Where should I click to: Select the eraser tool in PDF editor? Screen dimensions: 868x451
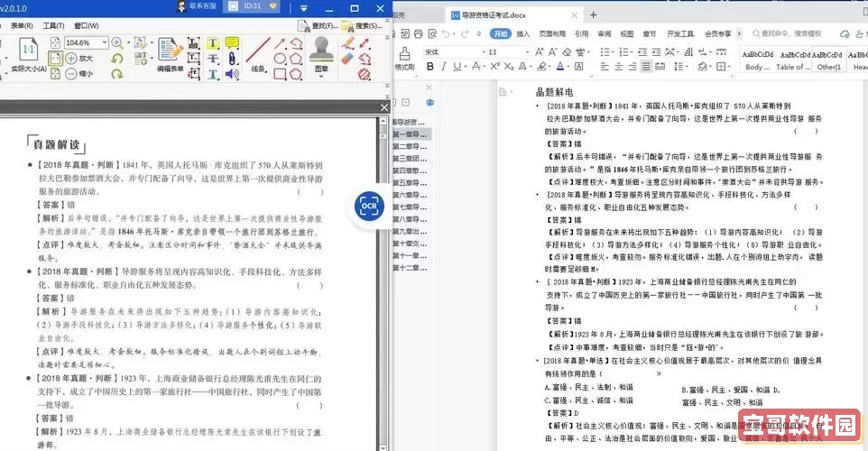pyautogui.click(x=347, y=58)
